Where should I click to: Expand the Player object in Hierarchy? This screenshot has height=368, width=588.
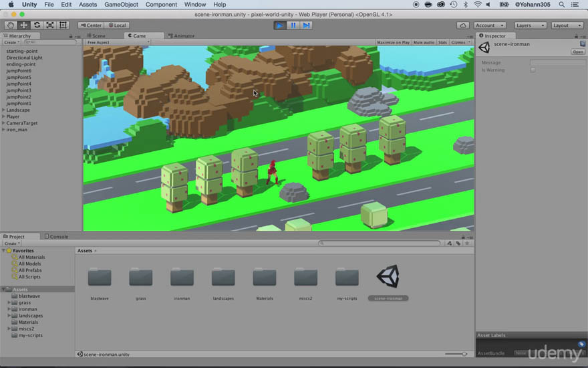coord(3,116)
